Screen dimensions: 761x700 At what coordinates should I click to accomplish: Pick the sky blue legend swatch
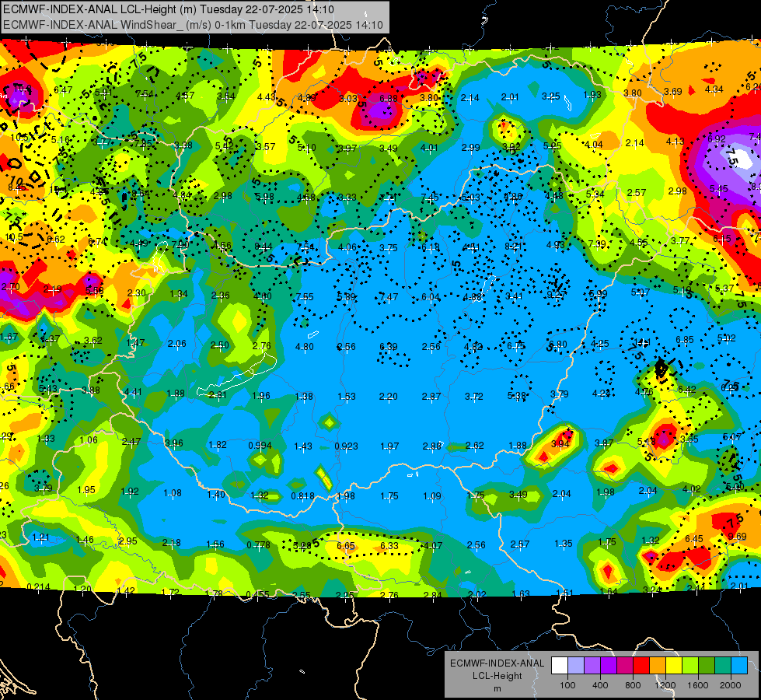click(x=738, y=666)
